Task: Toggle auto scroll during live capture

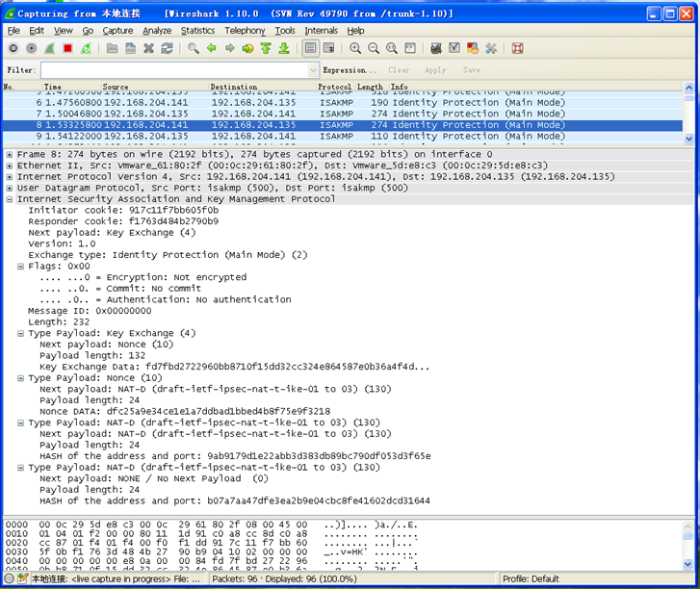Action: [x=328, y=48]
